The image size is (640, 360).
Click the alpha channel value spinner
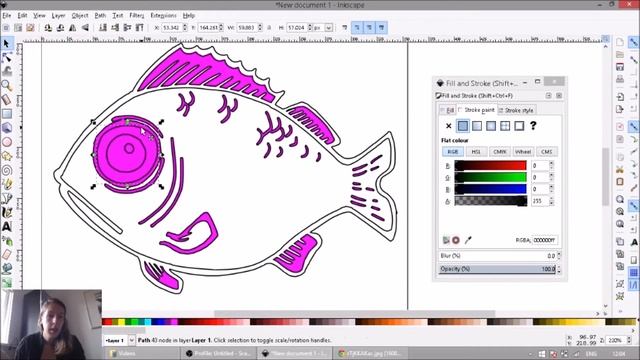tap(551, 201)
